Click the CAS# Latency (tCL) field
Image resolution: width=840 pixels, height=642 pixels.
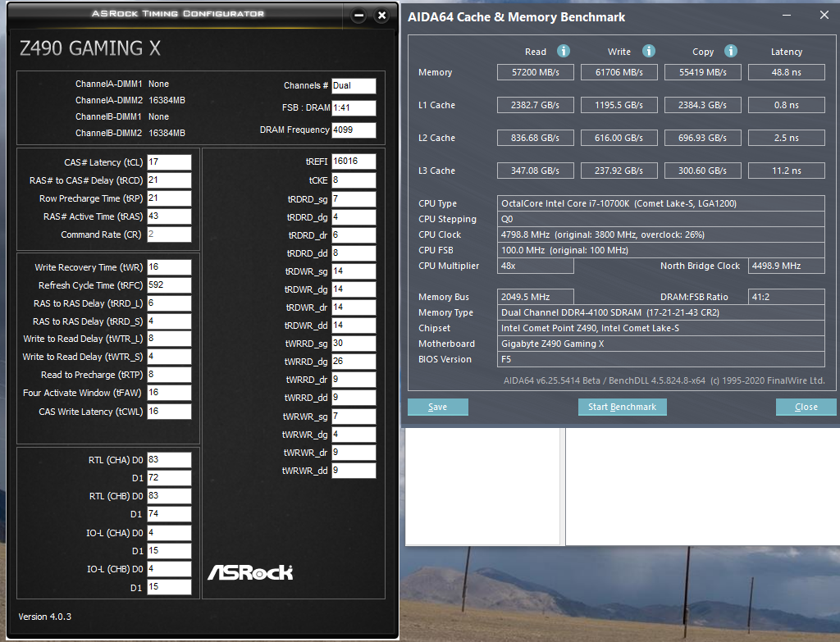pos(169,162)
